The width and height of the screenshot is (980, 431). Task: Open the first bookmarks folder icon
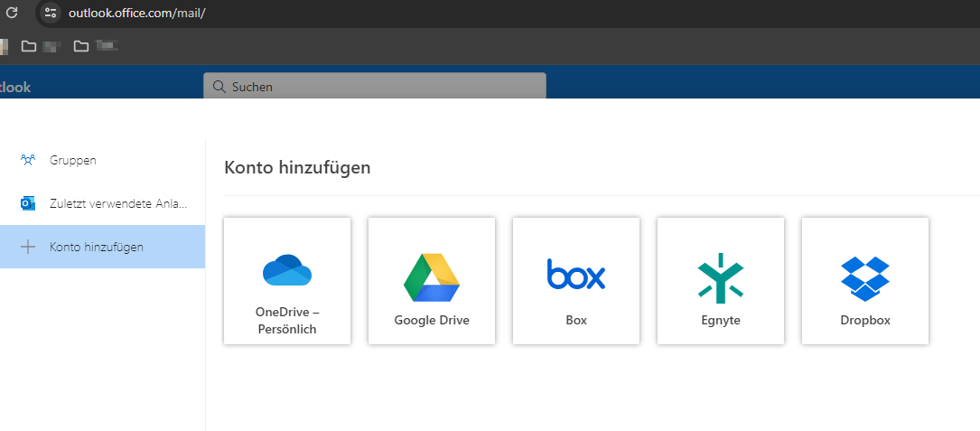[x=29, y=46]
